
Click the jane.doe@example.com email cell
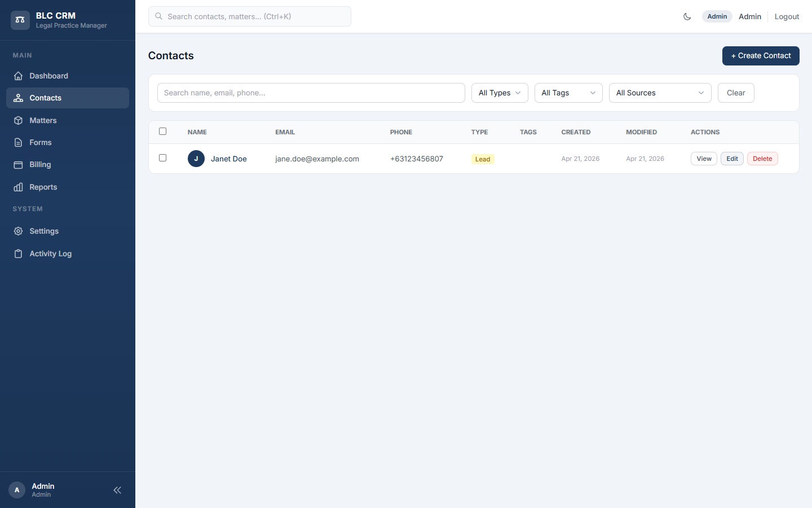tap(317, 159)
